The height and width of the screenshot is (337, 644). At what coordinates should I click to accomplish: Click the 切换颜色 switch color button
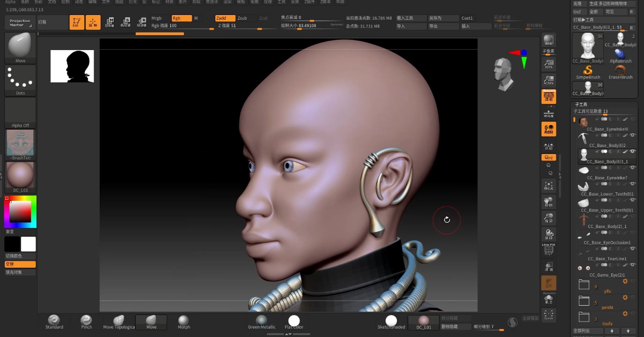pos(20,256)
